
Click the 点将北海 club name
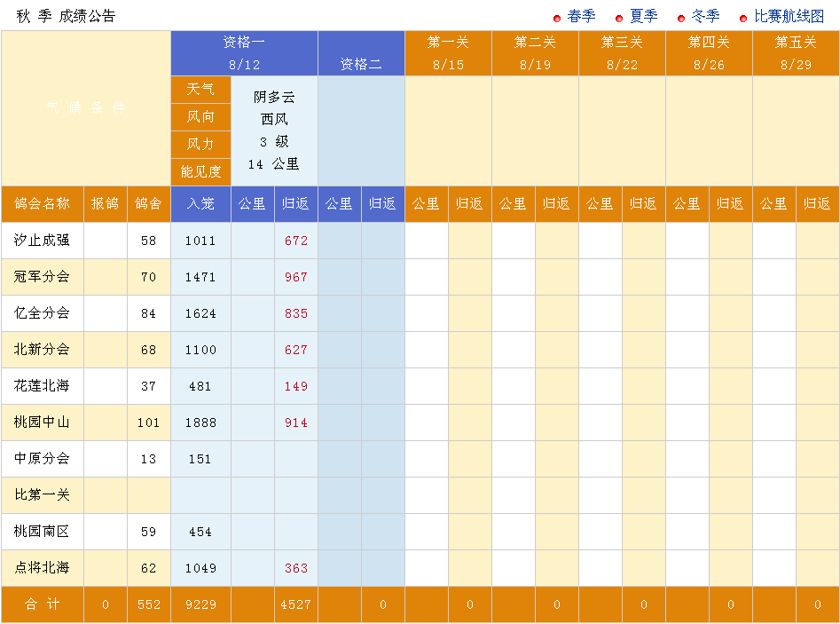click(x=42, y=568)
